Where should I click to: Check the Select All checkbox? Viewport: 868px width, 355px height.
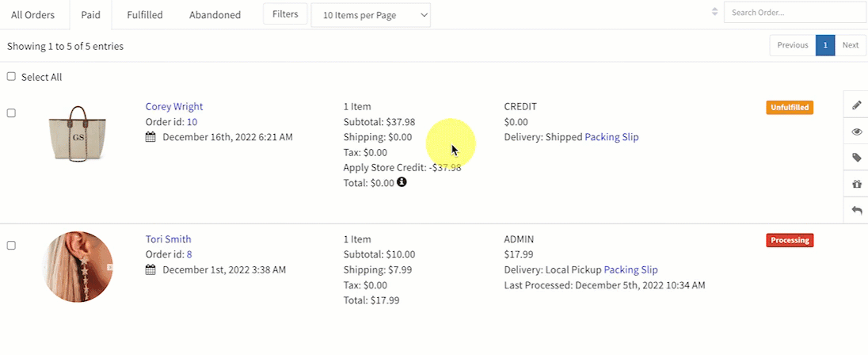coord(11,77)
